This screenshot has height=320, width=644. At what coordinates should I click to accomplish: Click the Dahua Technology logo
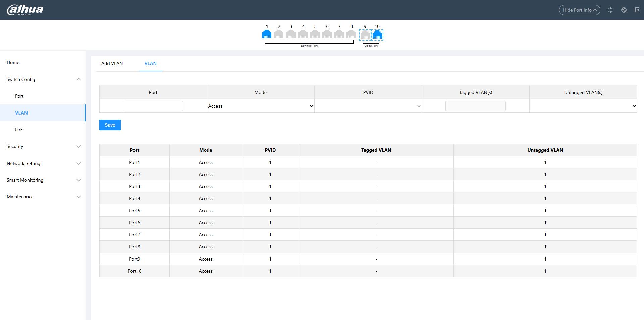(25, 10)
